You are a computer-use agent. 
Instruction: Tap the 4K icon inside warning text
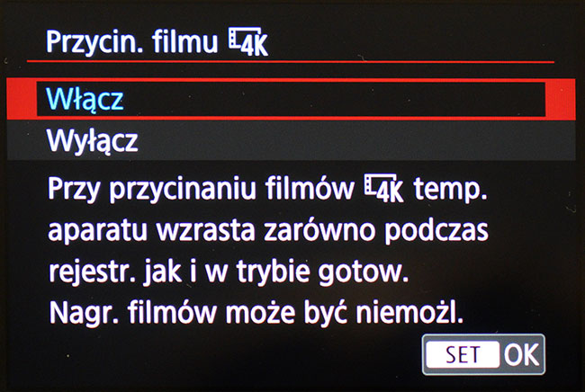pos(384,188)
